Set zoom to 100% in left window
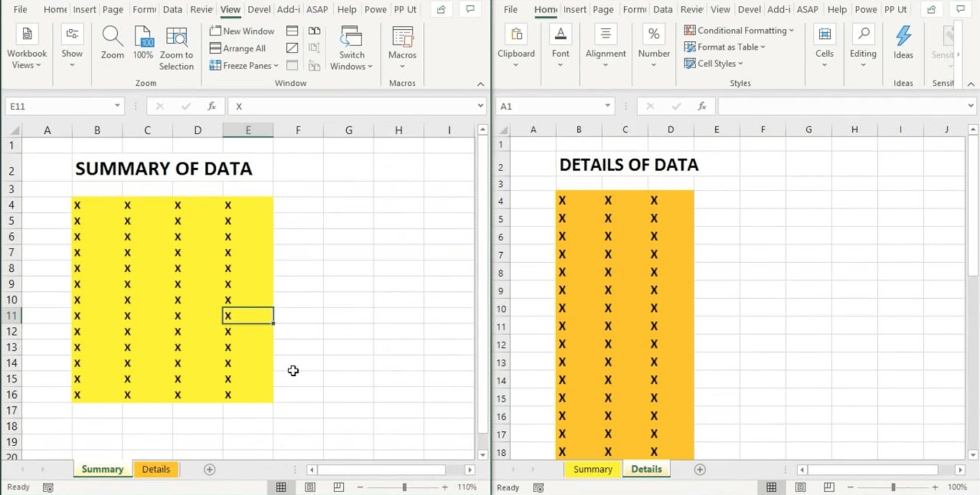The width and height of the screenshot is (980, 495). pos(143,43)
